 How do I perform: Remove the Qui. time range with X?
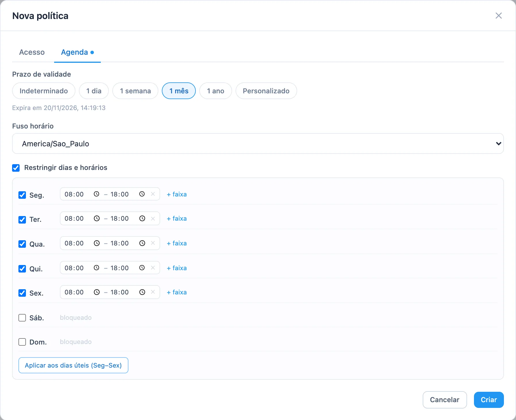pos(153,268)
